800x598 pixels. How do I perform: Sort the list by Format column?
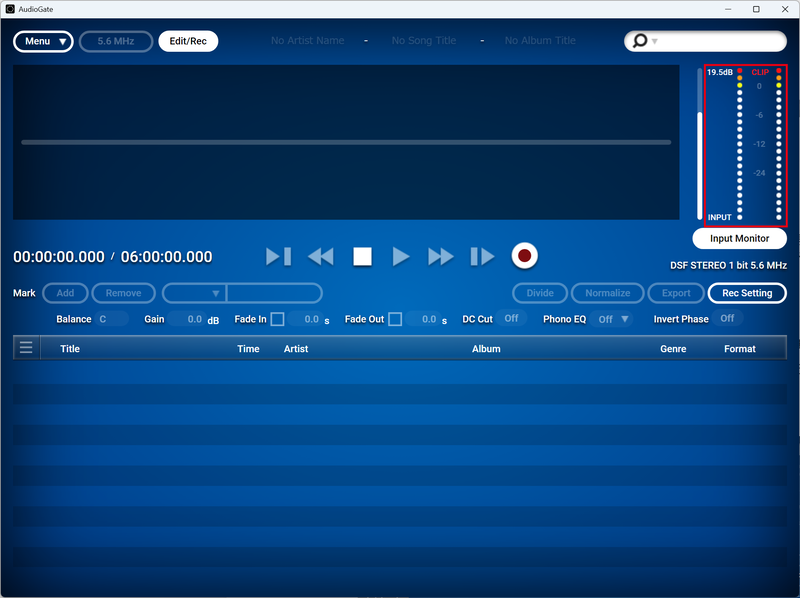739,348
